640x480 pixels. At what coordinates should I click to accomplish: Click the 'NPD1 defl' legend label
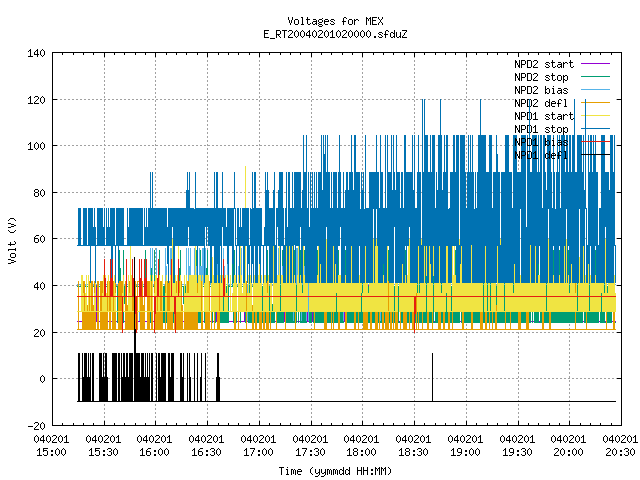point(541,155)
